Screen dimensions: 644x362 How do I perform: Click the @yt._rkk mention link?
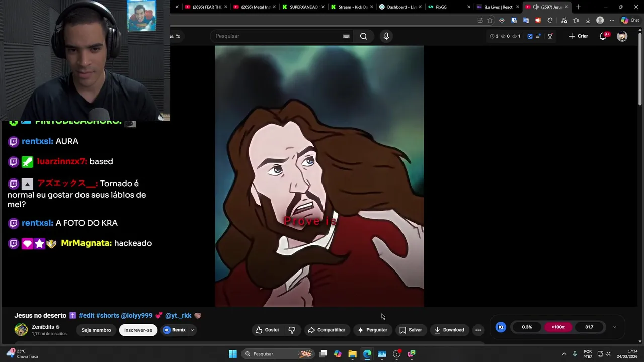coord(178,315)
